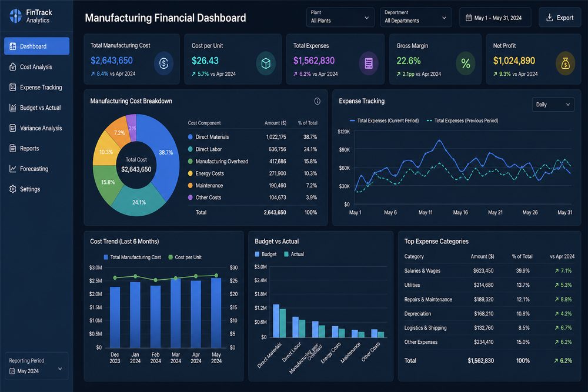The height and width of the screenshot is (392, 588).
Task: Click the Expense Tracking sidebar icon
Action: 13,88
